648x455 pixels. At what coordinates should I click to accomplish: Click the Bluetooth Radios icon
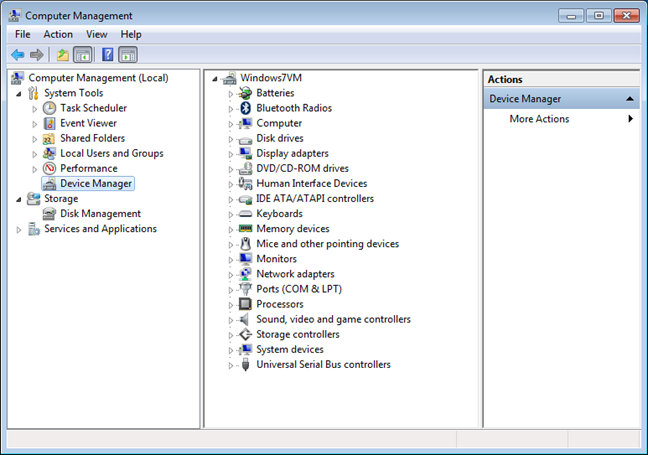pyautogui.click(x=245, y=108)
